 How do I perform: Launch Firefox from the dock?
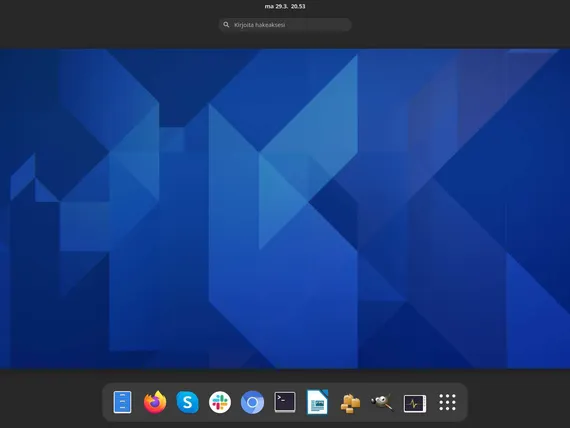click(x=155, y=402)
